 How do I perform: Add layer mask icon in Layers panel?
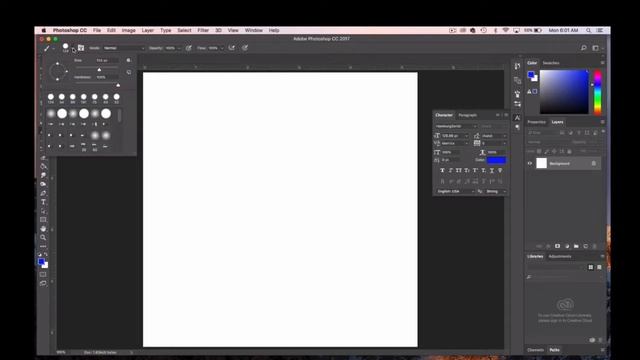coord(558,246)
